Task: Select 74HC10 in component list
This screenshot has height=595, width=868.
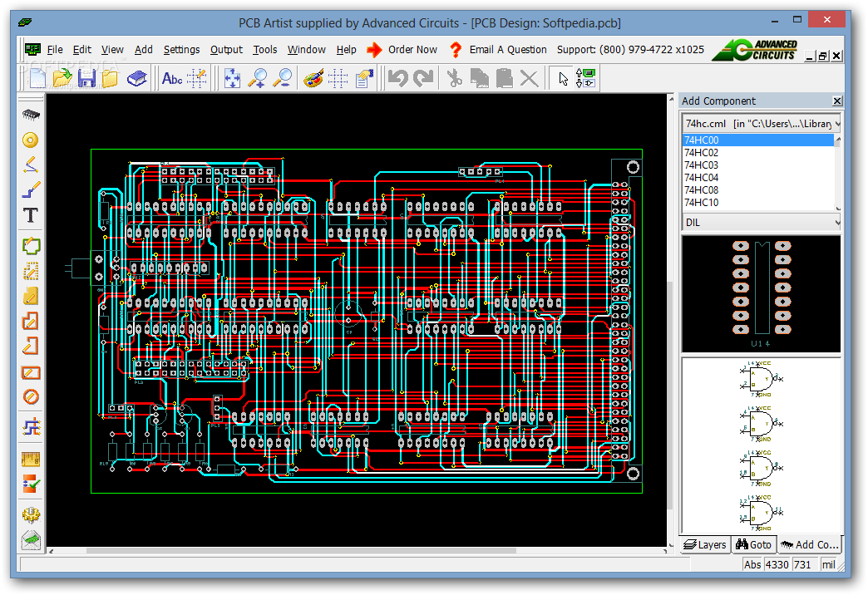Action: click(758, 202)
